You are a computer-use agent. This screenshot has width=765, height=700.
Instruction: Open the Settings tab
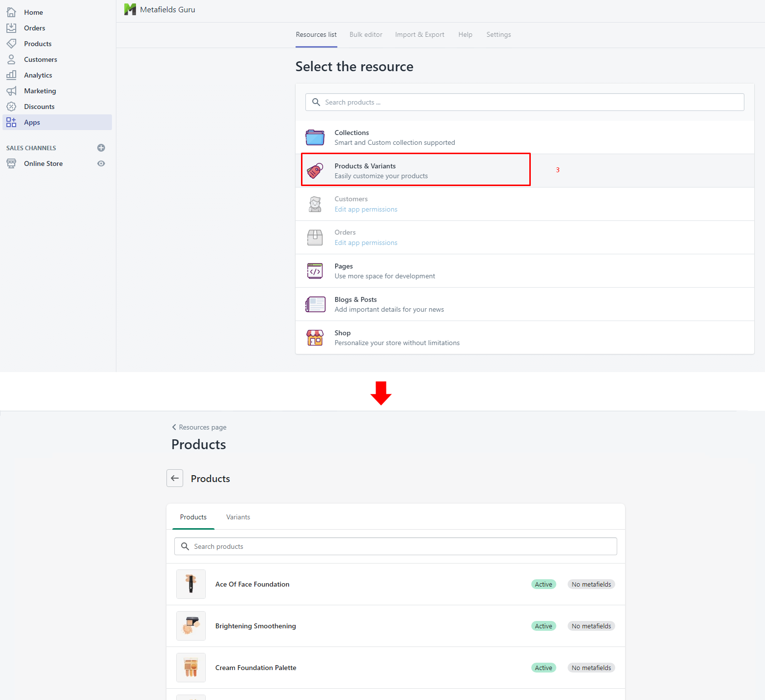[x=499, y=34]
